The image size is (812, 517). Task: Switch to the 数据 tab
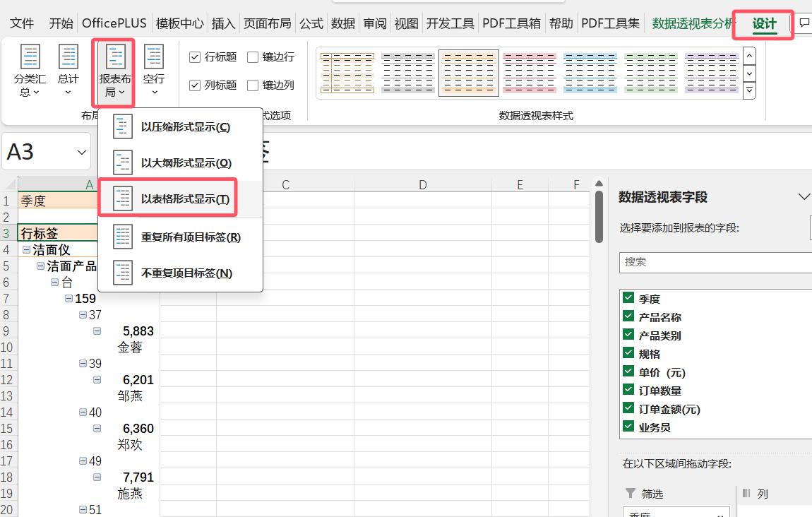point(343,23)
